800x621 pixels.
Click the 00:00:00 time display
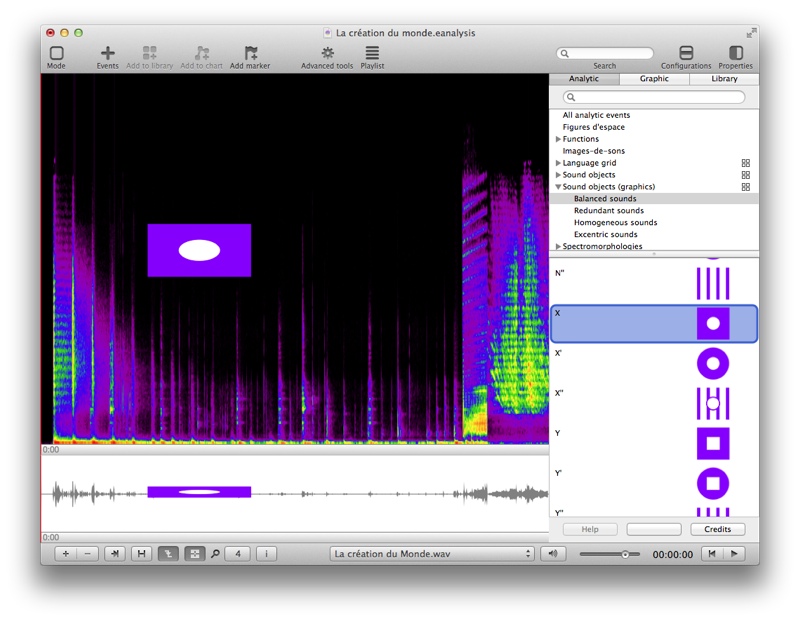[x=672, y=555]
